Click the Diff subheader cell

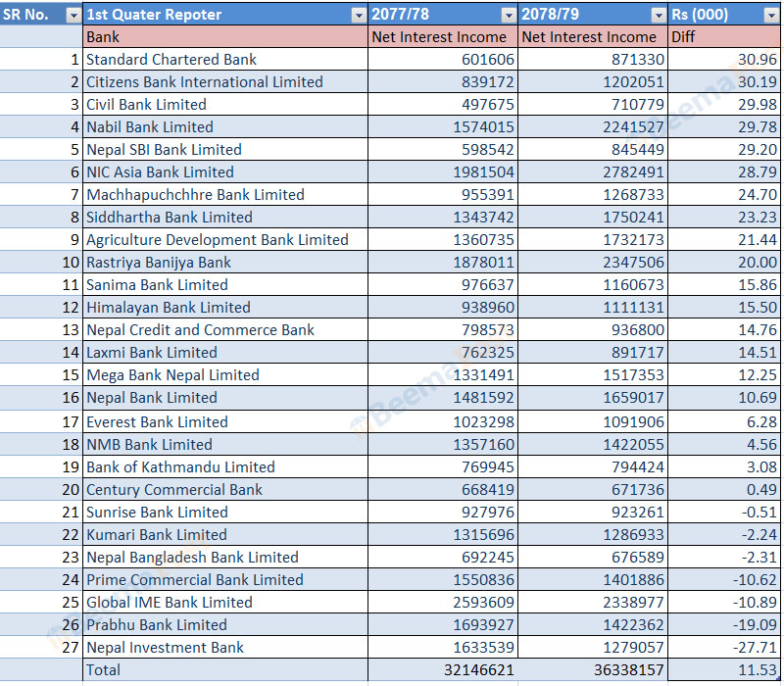coord(724,37)
